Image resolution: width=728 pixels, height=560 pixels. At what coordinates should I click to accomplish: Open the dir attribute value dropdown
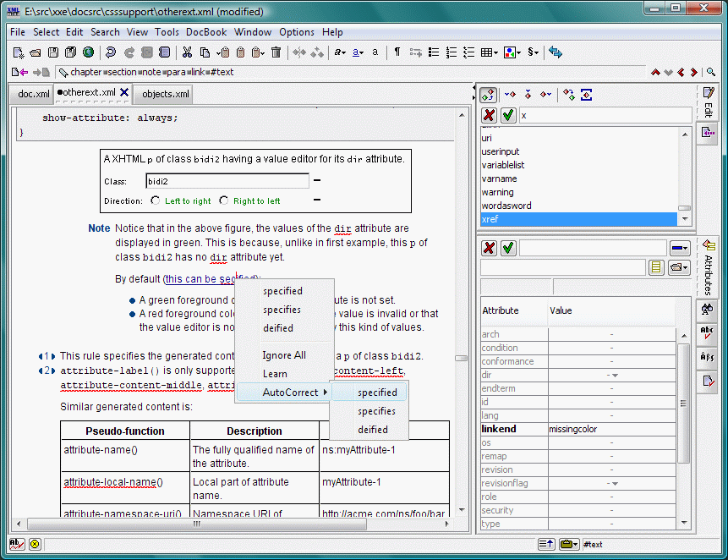pos(615,375)
